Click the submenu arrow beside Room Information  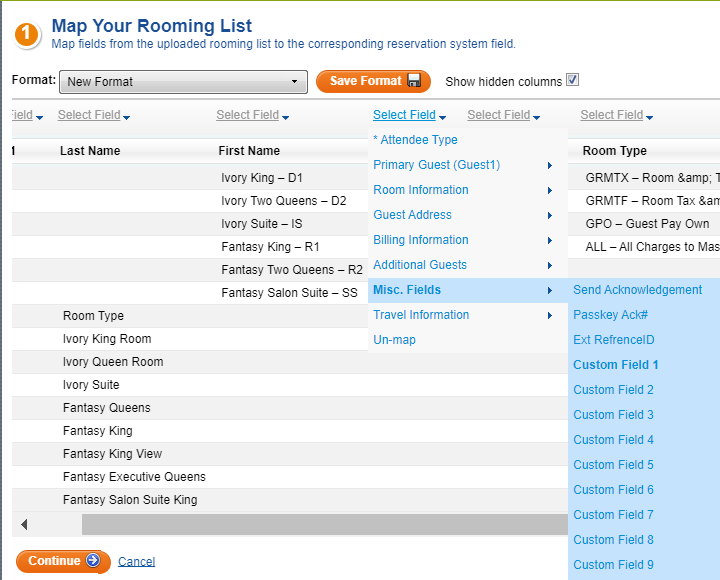[550, 190]
